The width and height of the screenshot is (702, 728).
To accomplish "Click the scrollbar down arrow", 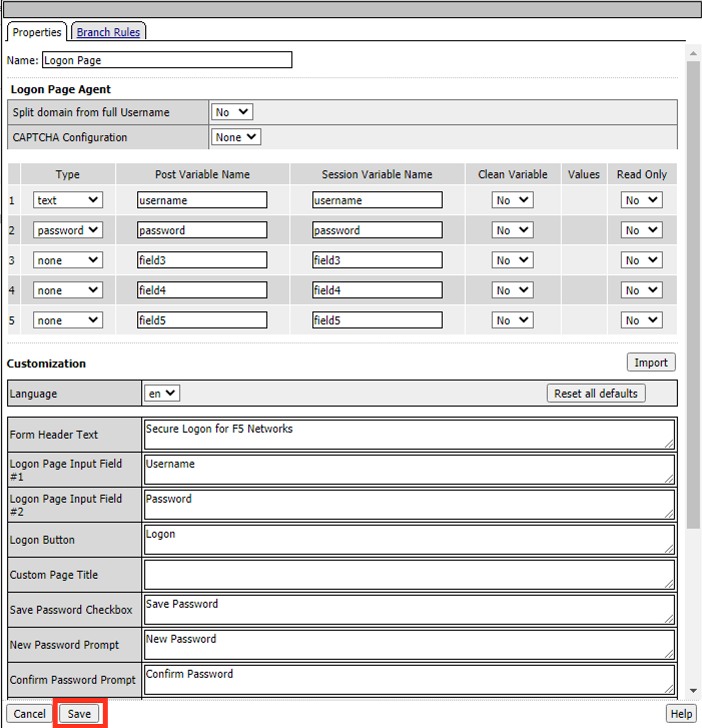I will click(x=693, y=690).
